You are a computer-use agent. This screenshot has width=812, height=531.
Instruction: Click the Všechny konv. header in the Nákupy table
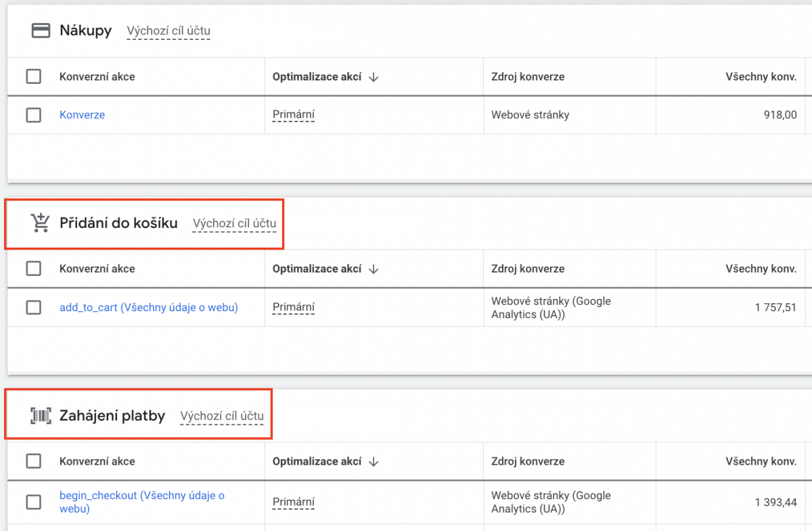761,76
